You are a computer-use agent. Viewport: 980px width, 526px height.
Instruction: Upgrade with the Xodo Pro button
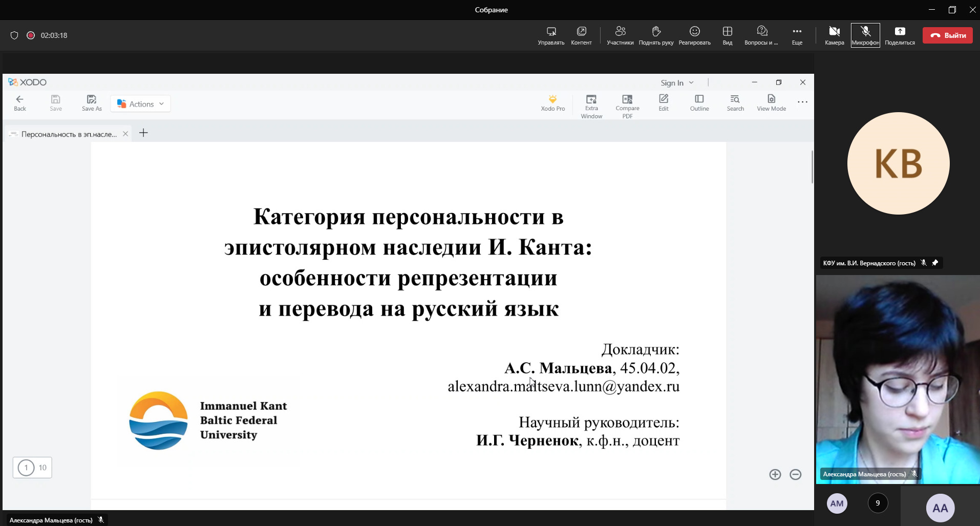(x=553, y=102)
